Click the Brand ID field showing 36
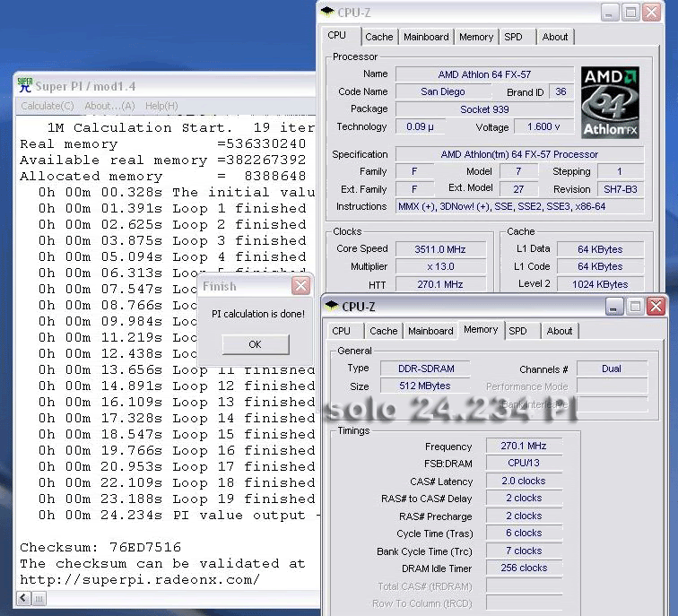 (x=561, y=91)
